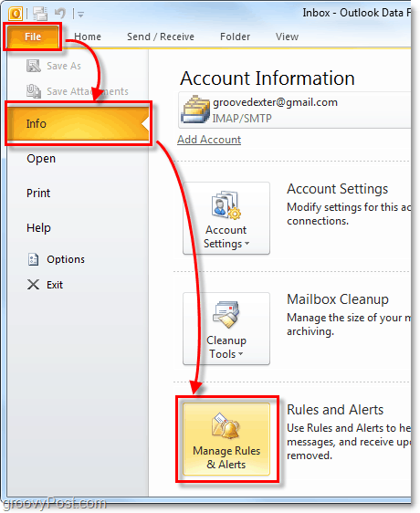
Task: Choose Exit to close Outlook
Action: pos(55,285)
